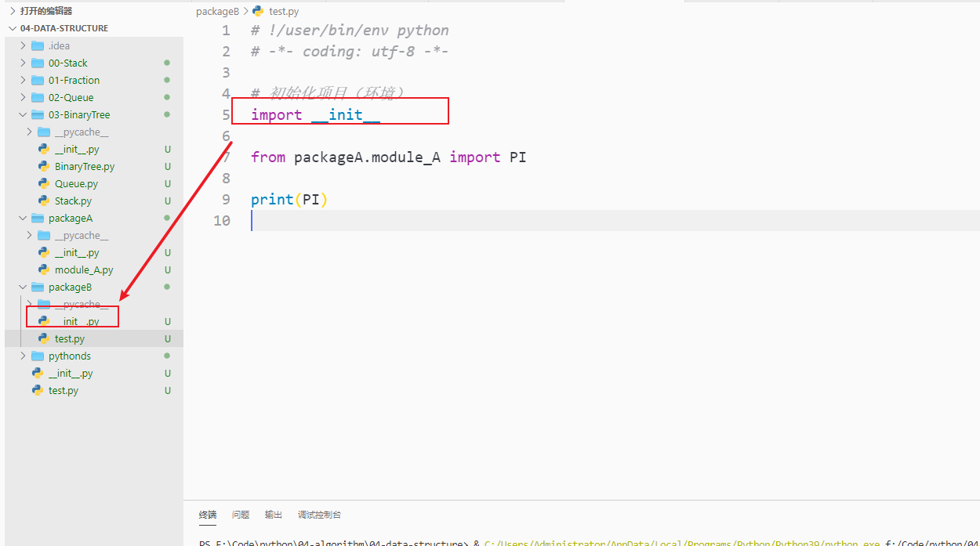Expand the 02-Queue folder chevron
This screenshot has width=980, height=546.
click(23, 97)
